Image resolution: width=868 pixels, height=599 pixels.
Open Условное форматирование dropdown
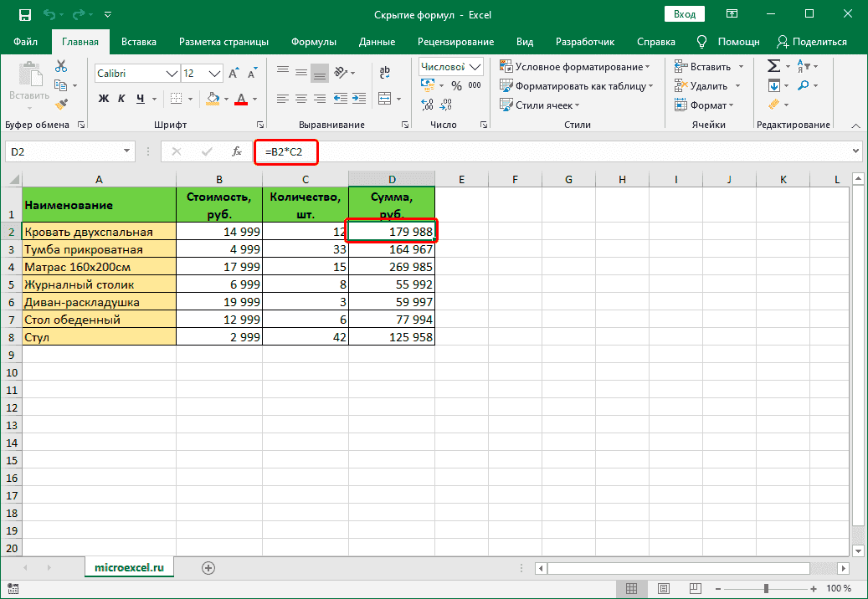pyautogui.click(x=576, y=67)
